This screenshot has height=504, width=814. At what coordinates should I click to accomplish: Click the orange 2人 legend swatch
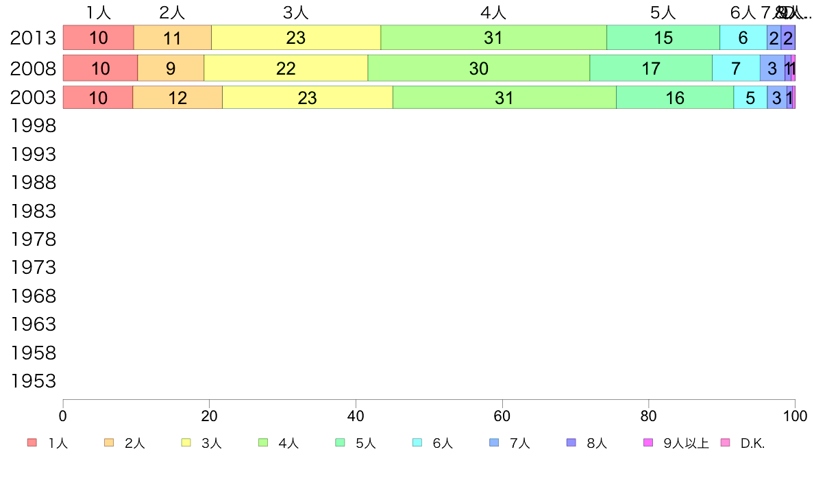coord(109,443)
